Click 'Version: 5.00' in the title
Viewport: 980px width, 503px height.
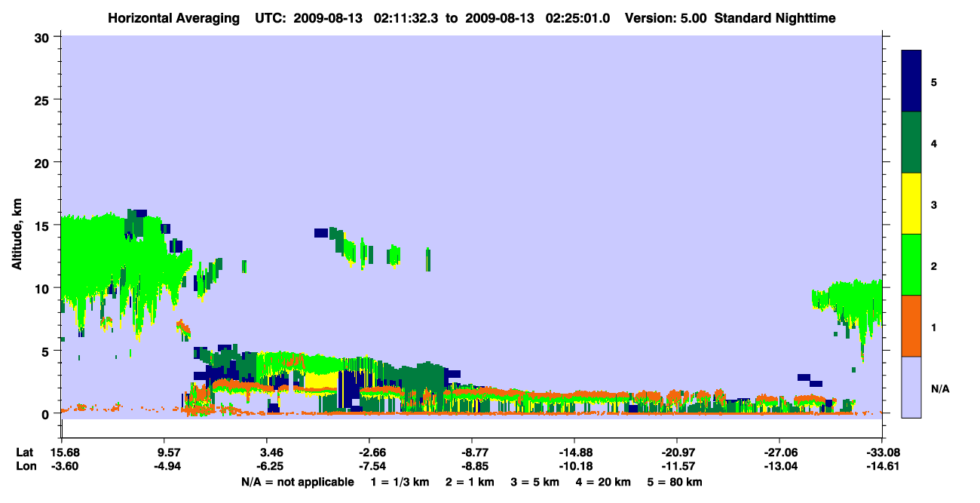click(x=664, y=17)
